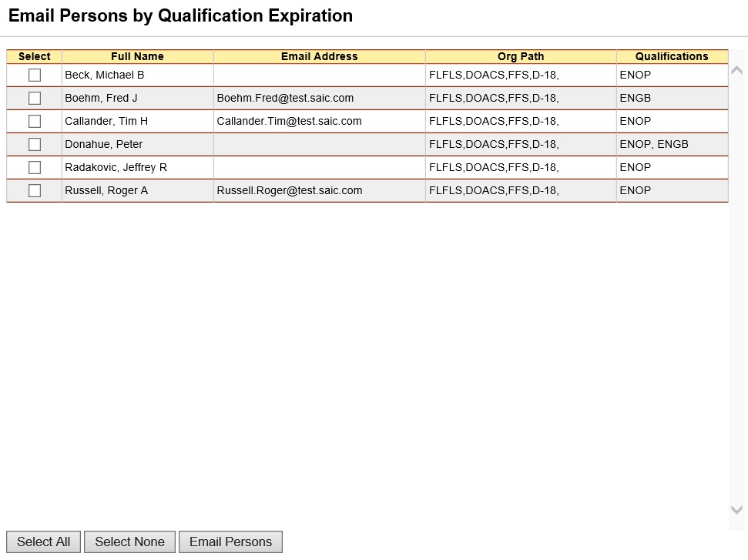Click the scrollbar up arrow
The height and width of the screenshot is (560, 748).
[x=736, y=71]
